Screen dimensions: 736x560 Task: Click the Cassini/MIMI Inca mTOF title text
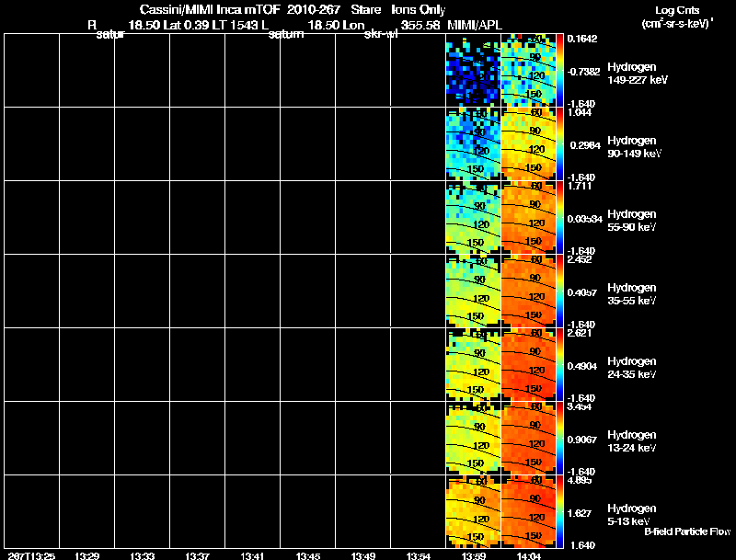coord(210,9)
